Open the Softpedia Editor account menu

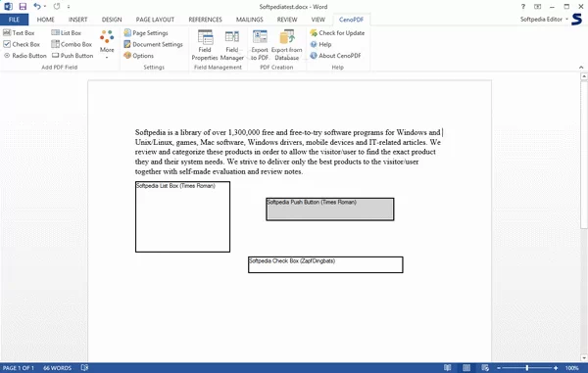click(x=544, y=20)
